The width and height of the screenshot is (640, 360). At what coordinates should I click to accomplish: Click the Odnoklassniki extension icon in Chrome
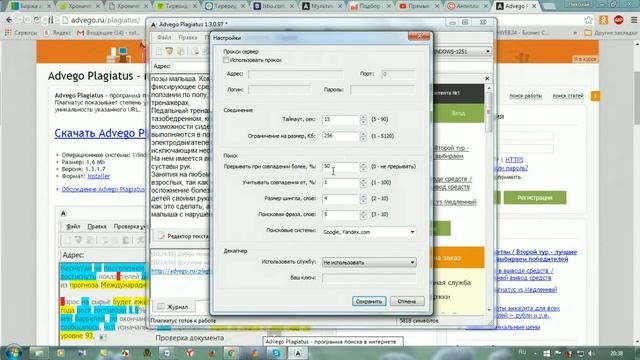click(603, 20)
